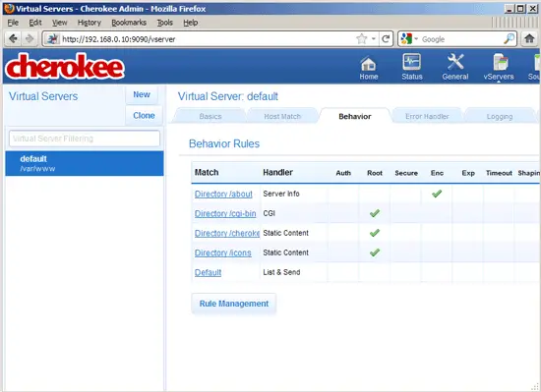541x392 pixels.
Task: Reload the page with the refresh icon
Action: tap(386, 39)
